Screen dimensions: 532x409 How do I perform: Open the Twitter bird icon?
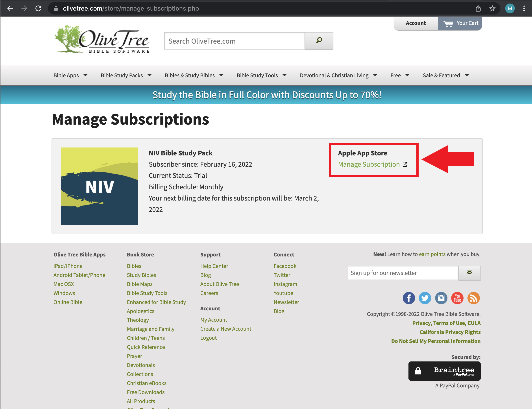point(425,298)
